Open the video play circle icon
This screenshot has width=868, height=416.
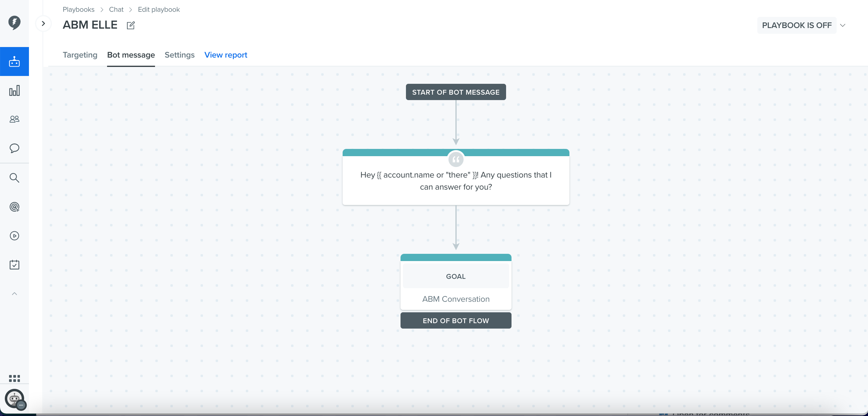[14, 236]
